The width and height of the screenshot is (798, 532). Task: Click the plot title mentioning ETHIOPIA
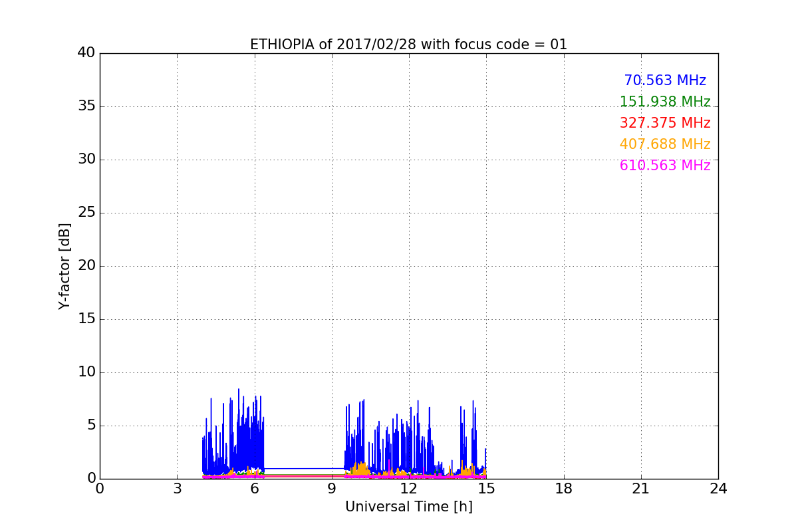[408, 45]
